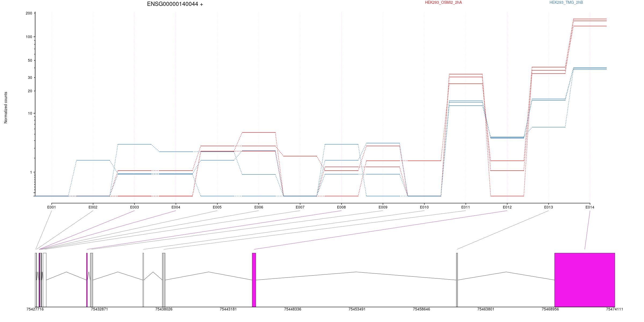Click the 20 y-axis tick label

coord(30,91)
